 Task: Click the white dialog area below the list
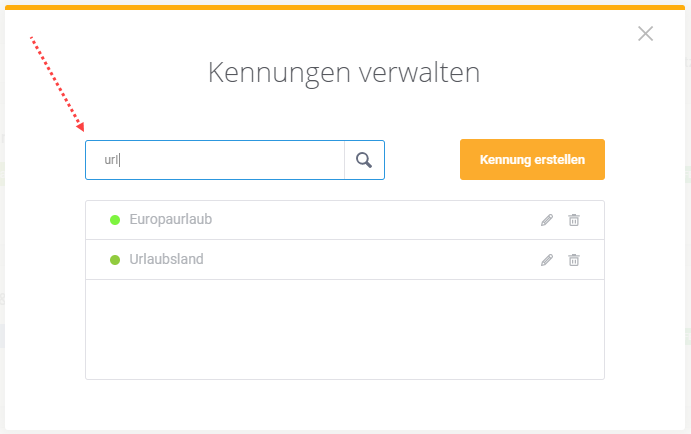click(x=345, y=404)
